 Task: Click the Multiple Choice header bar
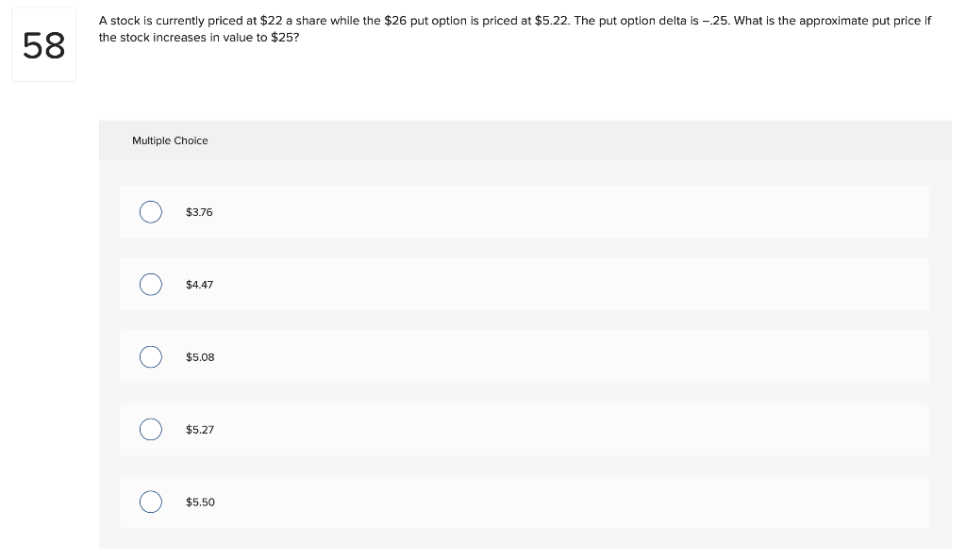(525, 140)
